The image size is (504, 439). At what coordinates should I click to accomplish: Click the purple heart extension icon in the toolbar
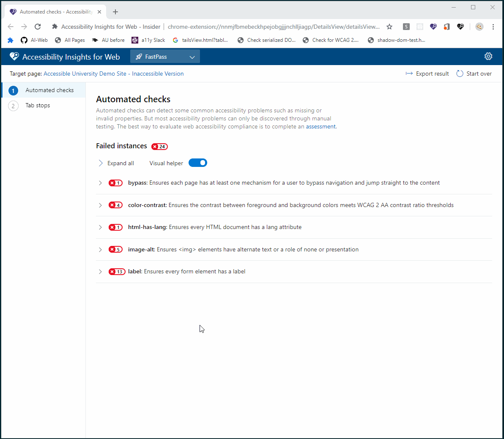click(x=433, y=27)
